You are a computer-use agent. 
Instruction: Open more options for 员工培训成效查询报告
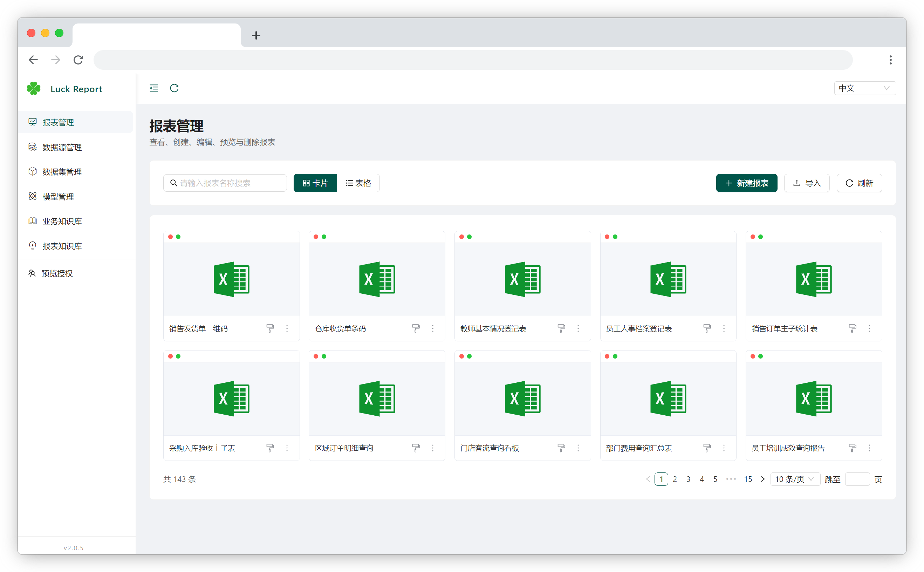[870, 448]
